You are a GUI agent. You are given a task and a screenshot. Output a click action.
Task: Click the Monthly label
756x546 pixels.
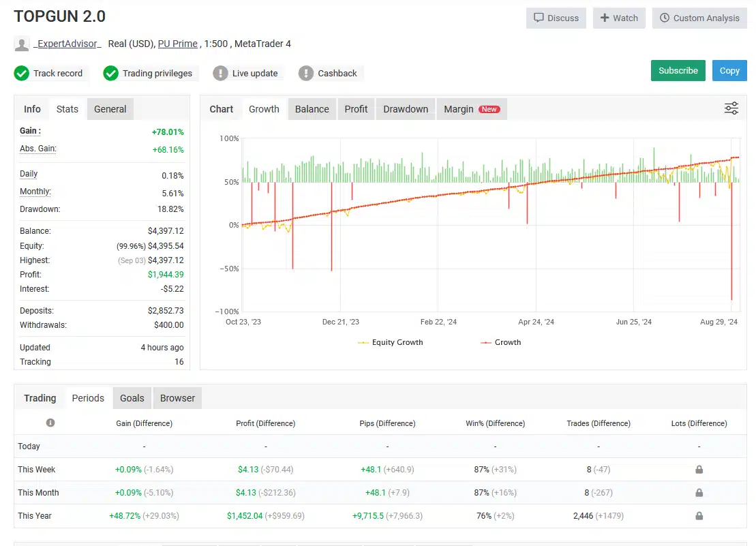pos(35,192)
